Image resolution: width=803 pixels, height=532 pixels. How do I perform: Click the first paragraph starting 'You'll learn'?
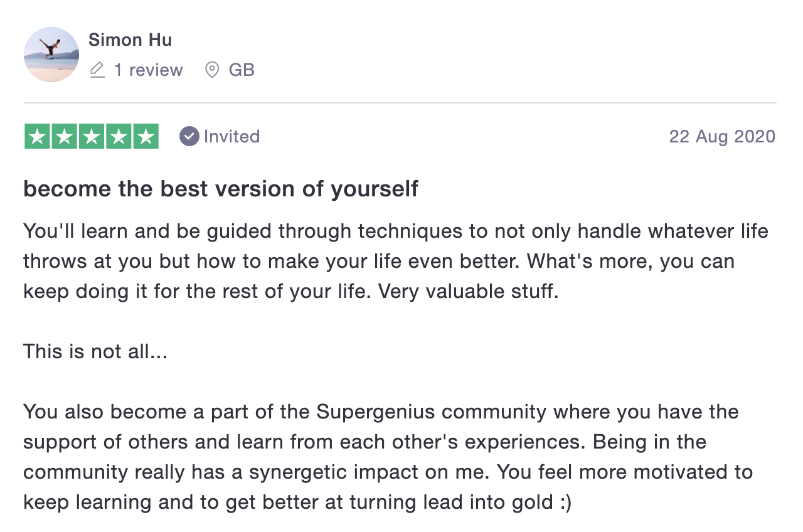click(x=396, y=261)
